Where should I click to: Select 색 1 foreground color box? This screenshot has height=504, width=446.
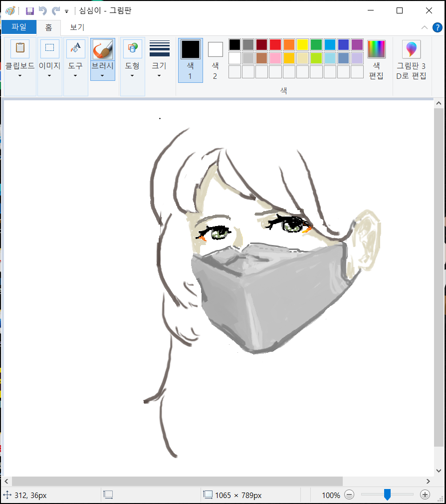191,60
